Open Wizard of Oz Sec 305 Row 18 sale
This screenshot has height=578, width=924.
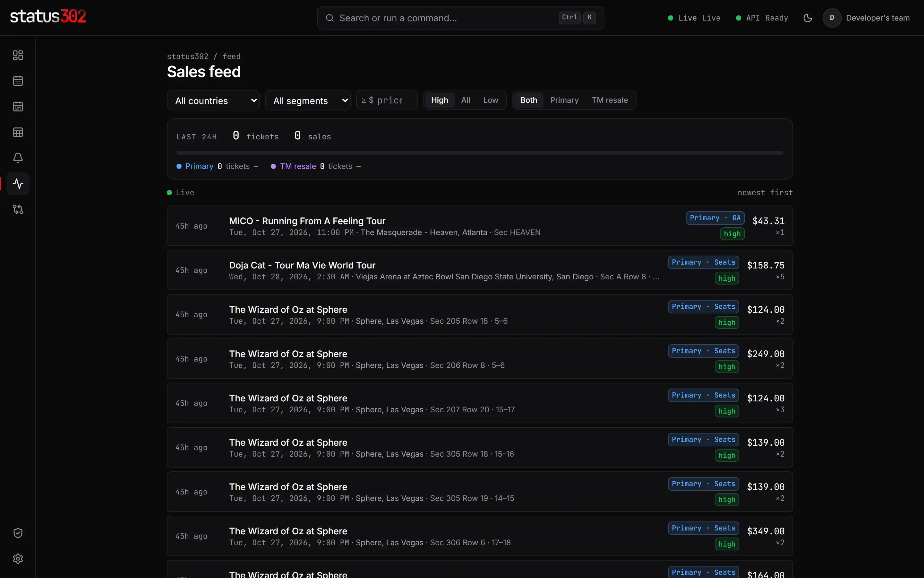click(x=480, y=448)
